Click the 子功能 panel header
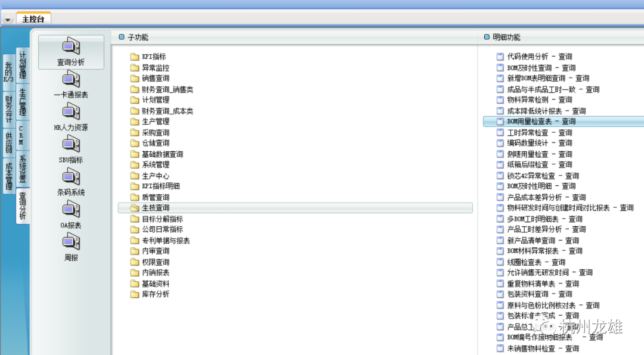This screenshot has width=644, height=355. 138,37
